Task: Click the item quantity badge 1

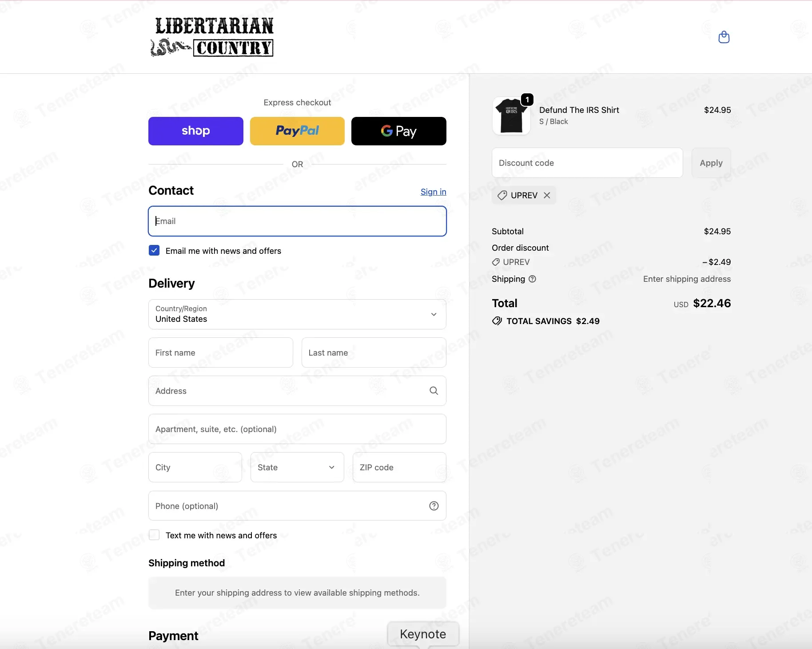Action: (527, 100)
